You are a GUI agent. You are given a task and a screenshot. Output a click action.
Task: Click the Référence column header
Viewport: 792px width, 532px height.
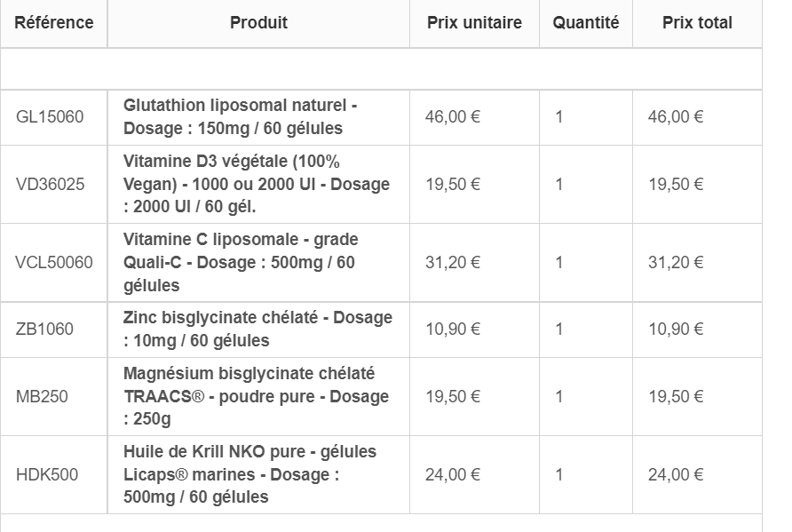tap(54, 23)
